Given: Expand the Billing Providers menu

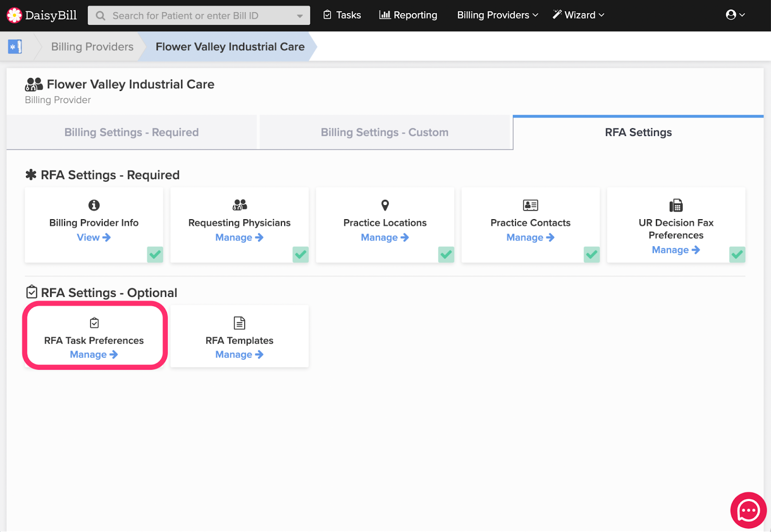Looking at the screenshot, I should click(x=498, y=15).
